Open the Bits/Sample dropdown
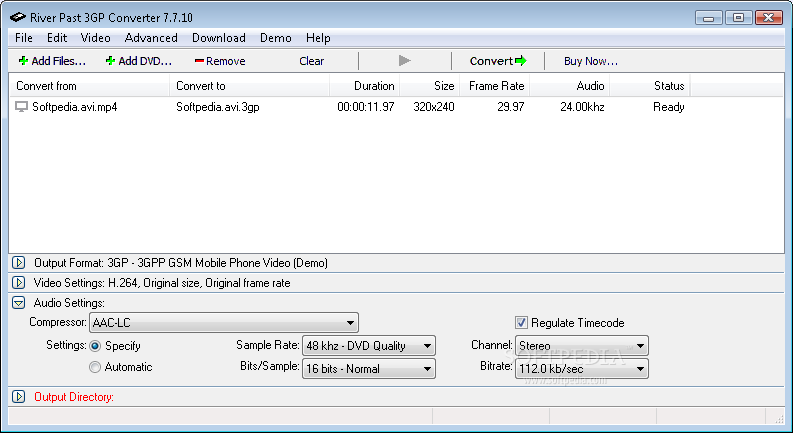This screenshot has width=793, height=433. tap(368, 369)
